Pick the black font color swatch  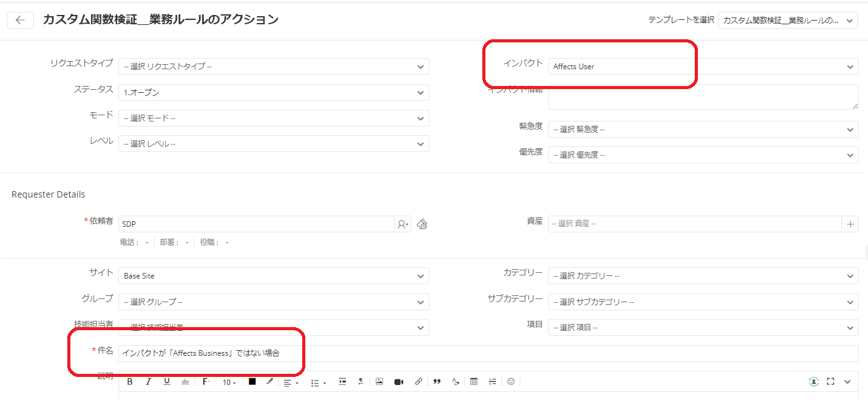point(252,382)
